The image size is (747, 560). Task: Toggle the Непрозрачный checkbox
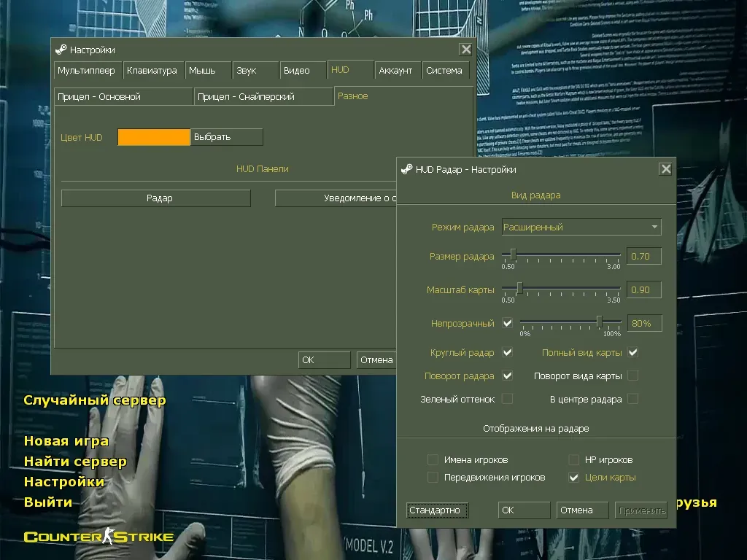point(508,323)
